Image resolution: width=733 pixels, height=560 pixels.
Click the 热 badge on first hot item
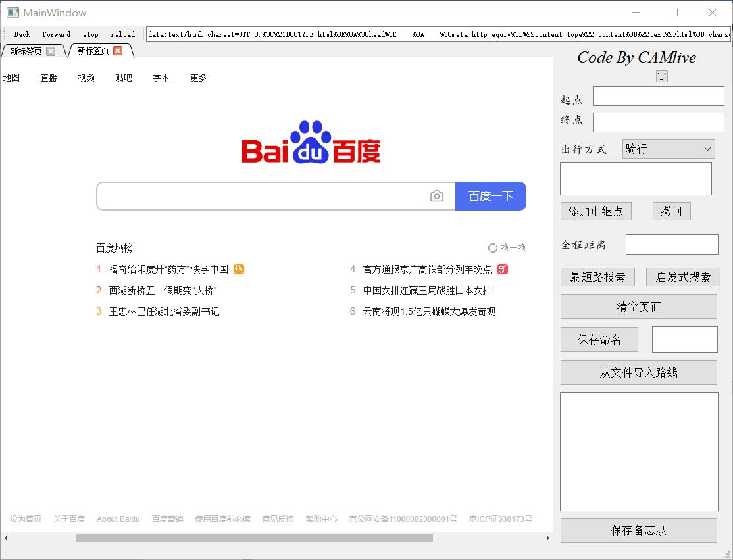pos(239,269)
